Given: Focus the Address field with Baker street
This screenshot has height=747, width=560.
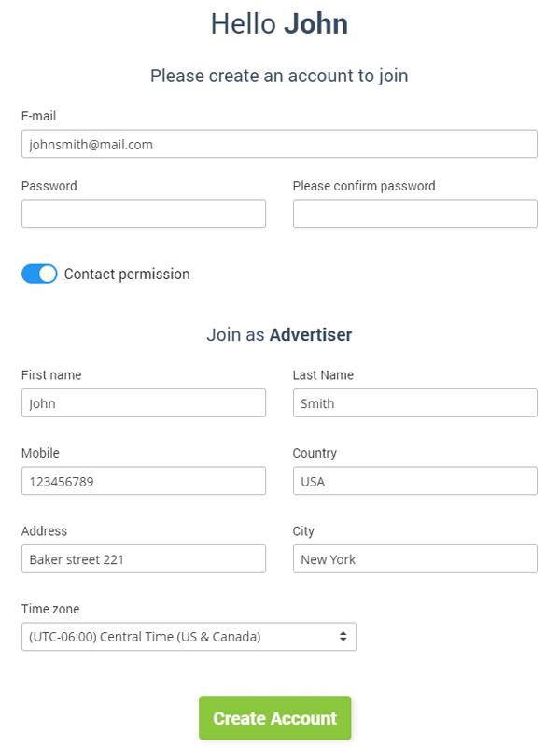Looking at the screenshot, I should (144, 559).
